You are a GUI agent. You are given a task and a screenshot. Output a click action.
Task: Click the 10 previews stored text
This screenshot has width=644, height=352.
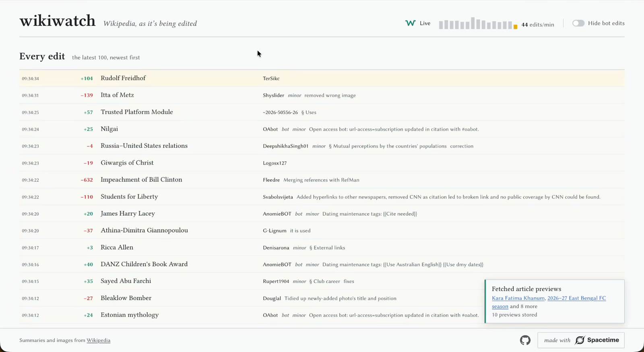(x=514, y=315)
